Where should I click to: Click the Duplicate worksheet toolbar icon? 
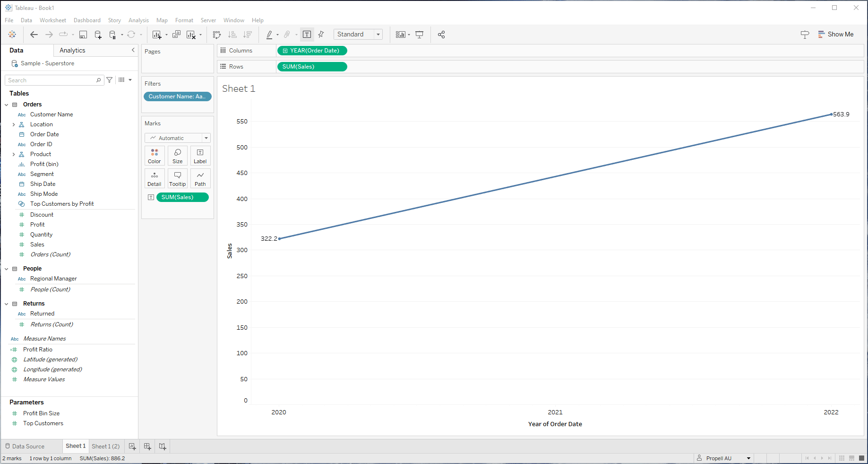176,35
